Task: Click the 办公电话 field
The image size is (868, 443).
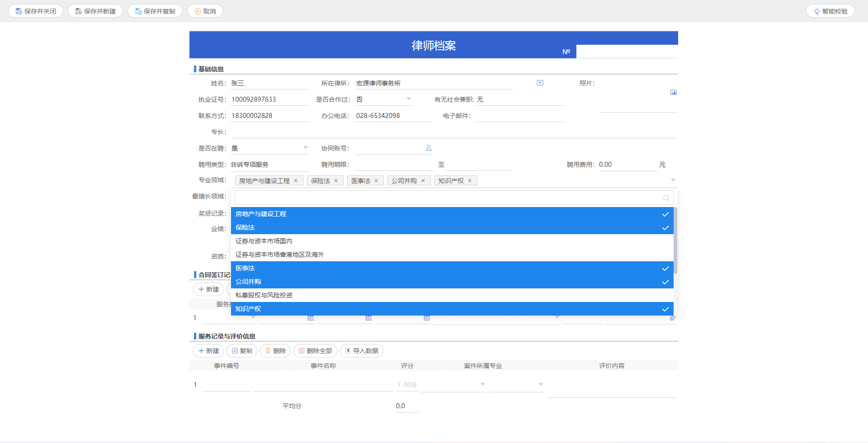Action: 394,116
